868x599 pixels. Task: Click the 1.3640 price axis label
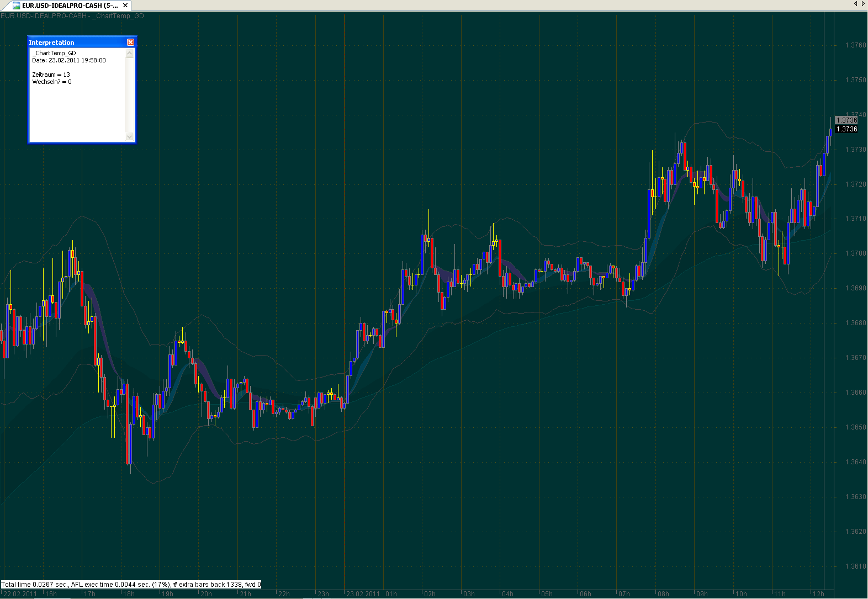[855, 462]
